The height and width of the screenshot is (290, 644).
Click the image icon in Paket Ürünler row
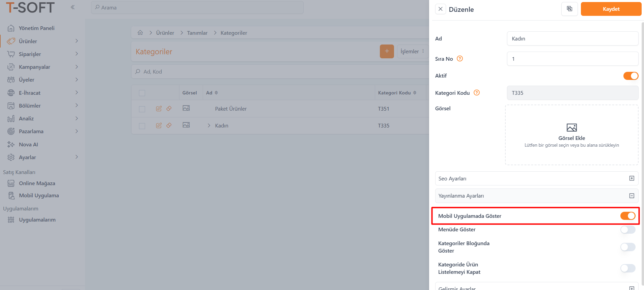click(186, 108)
